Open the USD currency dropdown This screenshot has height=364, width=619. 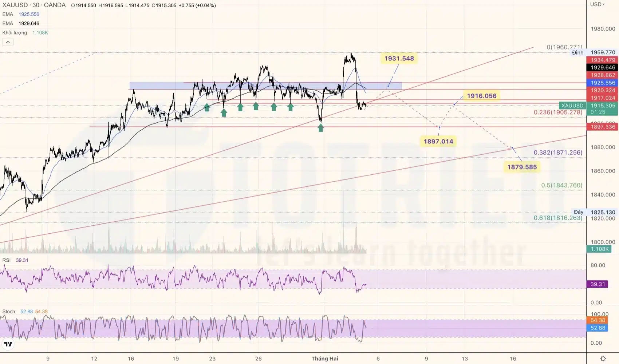[x=597, y=4]
